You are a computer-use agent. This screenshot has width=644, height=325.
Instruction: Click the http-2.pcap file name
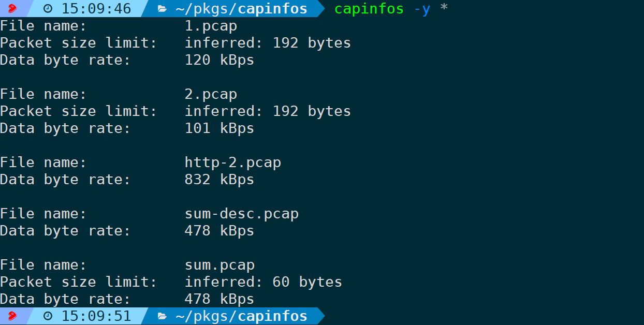point(233,163)
